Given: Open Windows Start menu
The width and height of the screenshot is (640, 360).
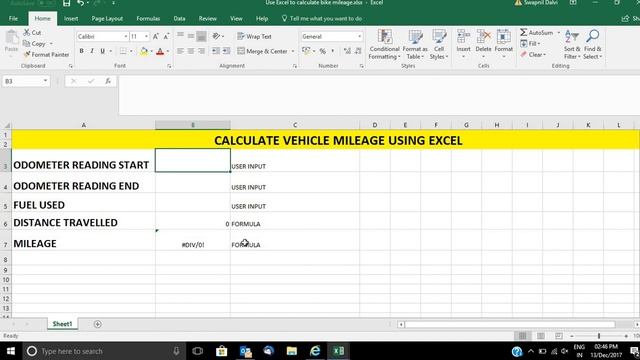Looking at the screenshot, I should click(x=11, y=351).
